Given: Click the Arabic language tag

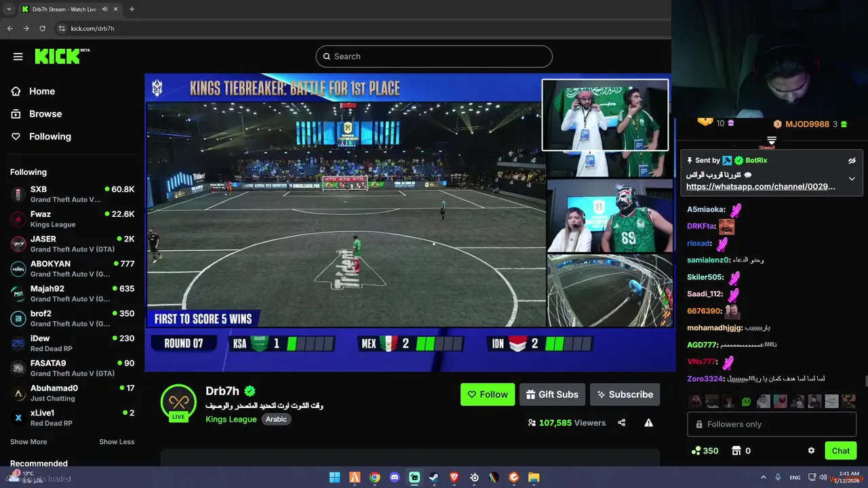Looking at the screenshot, I should point(276,419).
